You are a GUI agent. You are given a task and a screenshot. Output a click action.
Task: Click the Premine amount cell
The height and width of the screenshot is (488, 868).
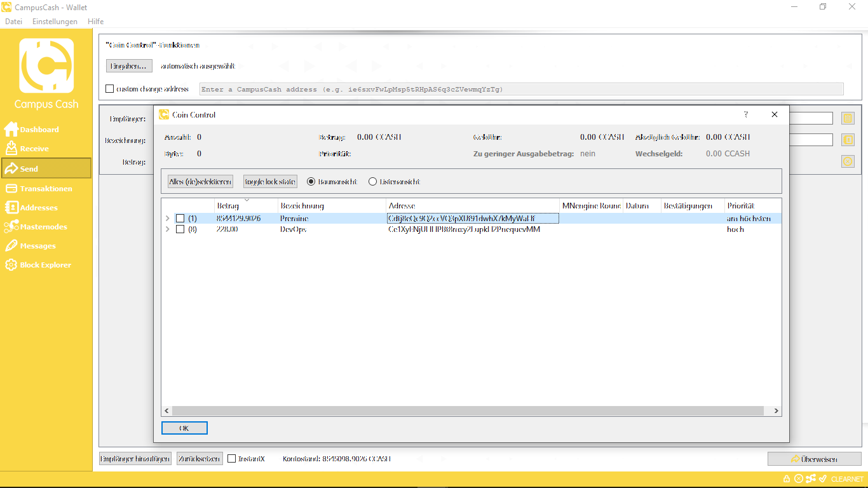(x=247, y=219)
